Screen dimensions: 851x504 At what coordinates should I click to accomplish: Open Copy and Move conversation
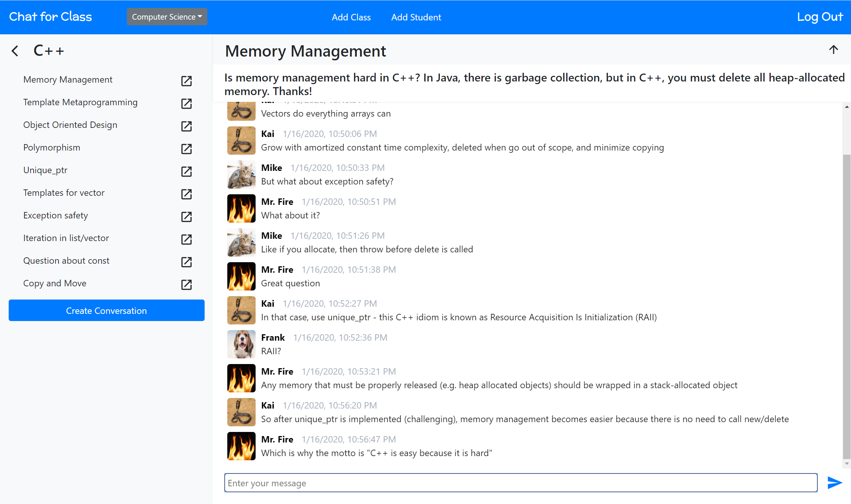click(55, 283)
